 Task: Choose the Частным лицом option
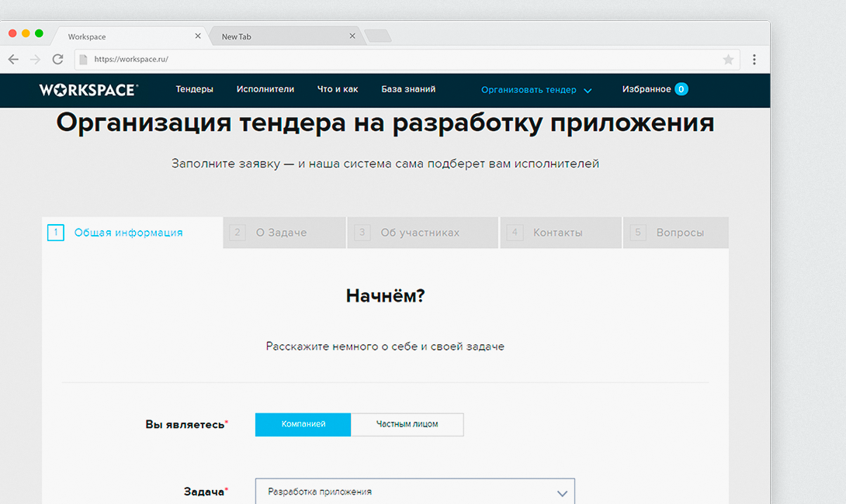(407, 425)
